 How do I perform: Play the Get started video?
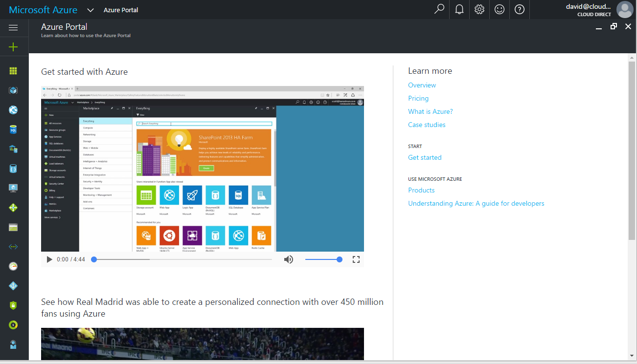49,259
